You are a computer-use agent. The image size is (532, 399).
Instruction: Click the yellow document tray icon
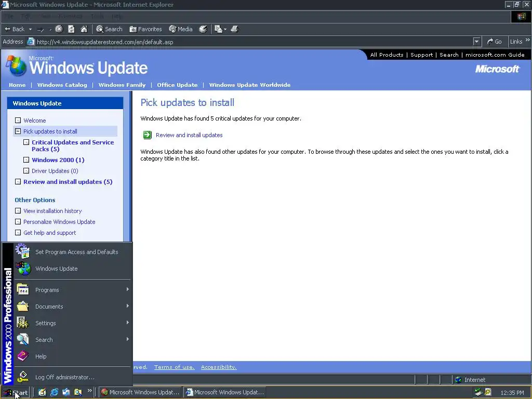(488, 392)
